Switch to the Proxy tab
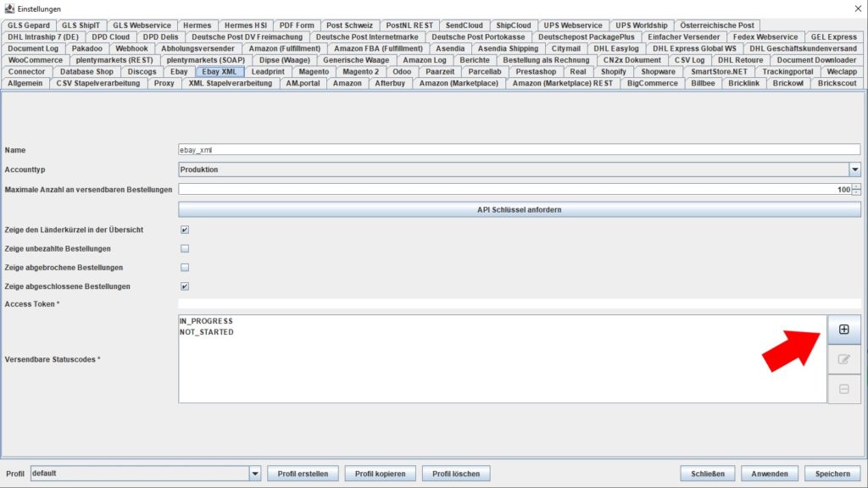 point(164,83)
